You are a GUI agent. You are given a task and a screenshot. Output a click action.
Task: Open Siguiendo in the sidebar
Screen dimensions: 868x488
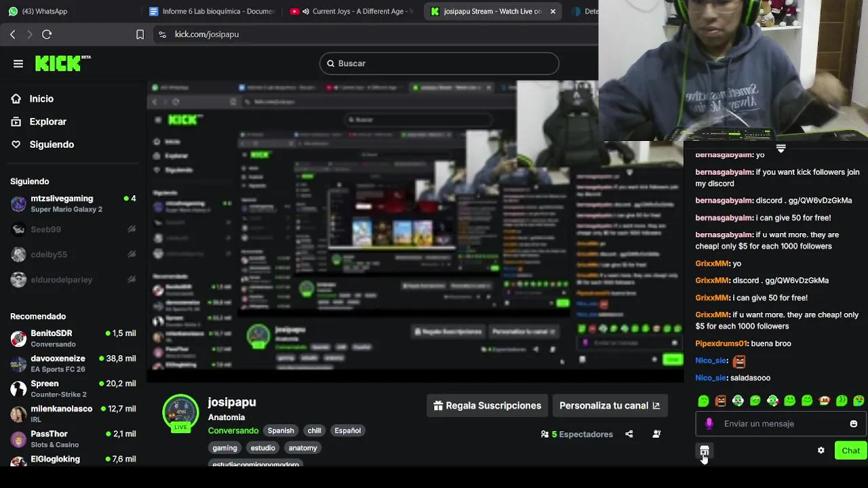coord(52,144)
